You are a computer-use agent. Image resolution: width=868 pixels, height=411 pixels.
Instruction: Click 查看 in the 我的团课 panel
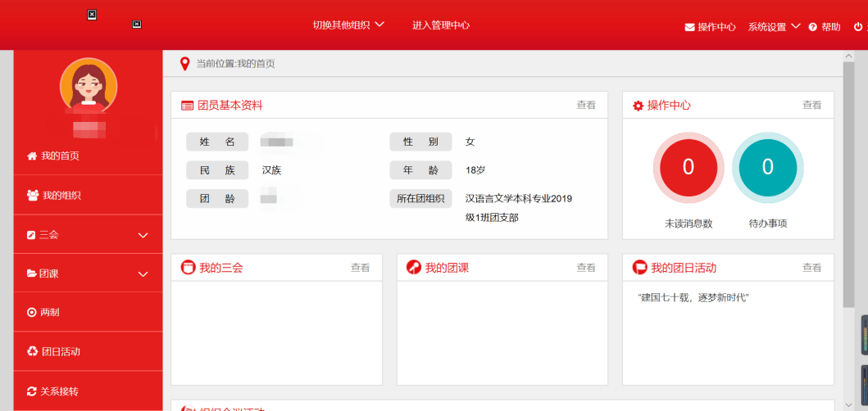click(x=586, y=268)
